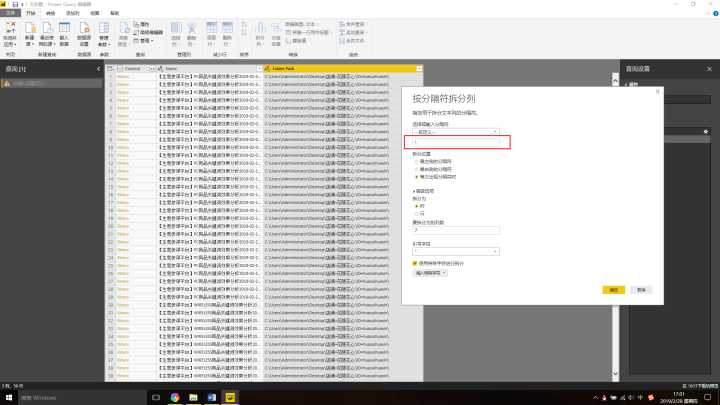720x405 pixels.
Task: Select the left-most delimiter radio option
Action: point(416,160)
